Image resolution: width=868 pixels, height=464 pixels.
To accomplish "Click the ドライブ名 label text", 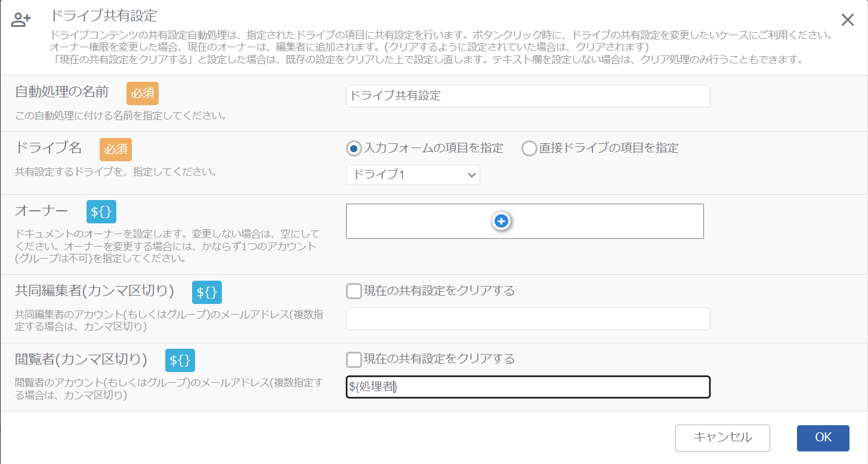I will point(48,148).
